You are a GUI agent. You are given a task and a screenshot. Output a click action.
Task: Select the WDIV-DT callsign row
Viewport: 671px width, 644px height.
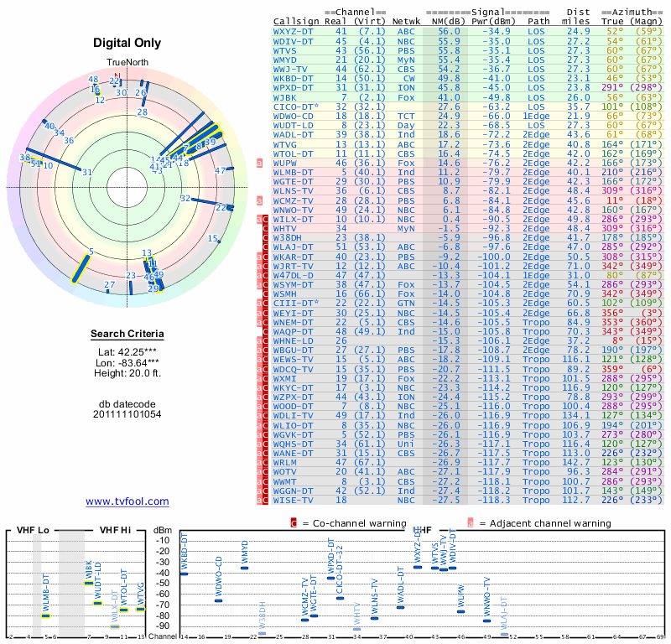[294, 40]
